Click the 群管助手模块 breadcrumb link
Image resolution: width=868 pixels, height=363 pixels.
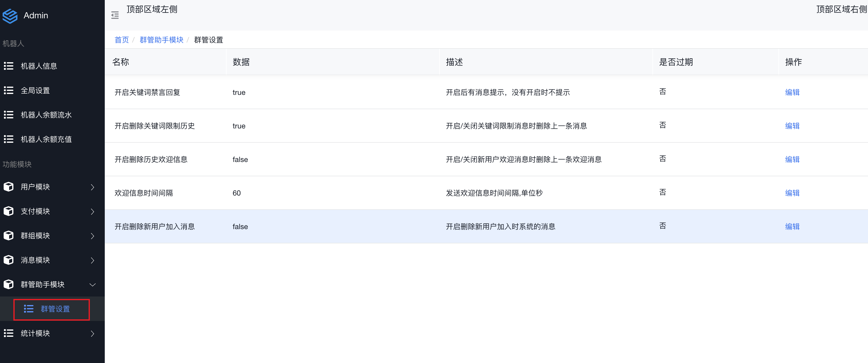click(161, 40)
